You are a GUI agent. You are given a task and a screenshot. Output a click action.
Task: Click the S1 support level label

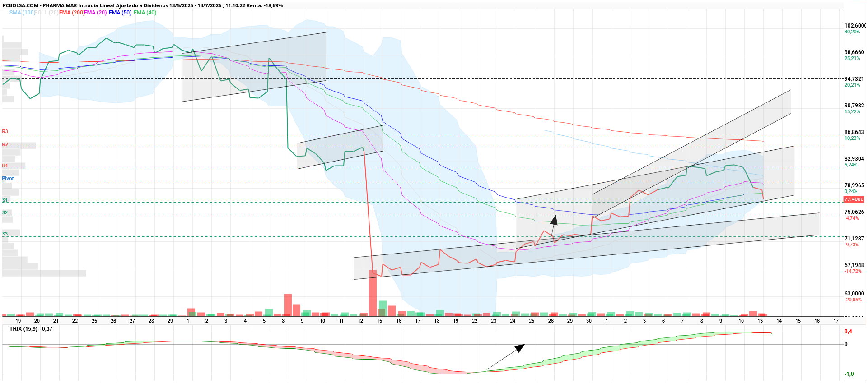pos(5,200)
